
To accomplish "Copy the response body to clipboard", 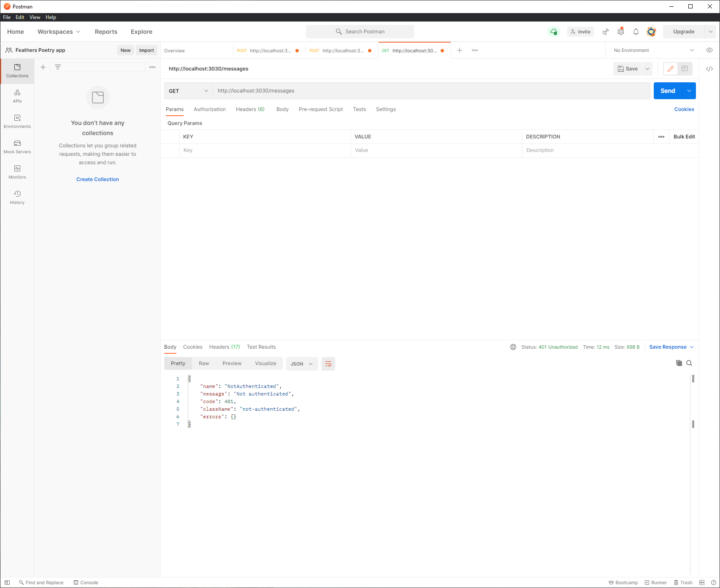I will click(x=679, y=363).
